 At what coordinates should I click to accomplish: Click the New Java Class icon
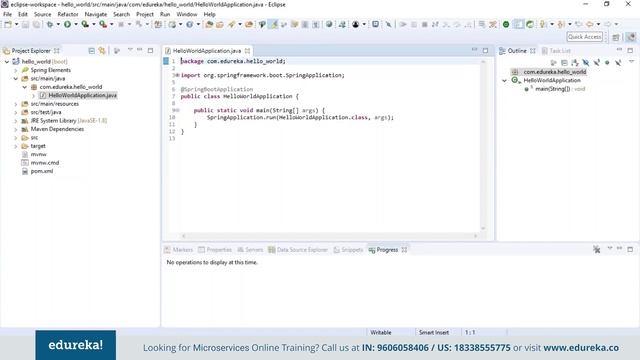tap(190, 24)
